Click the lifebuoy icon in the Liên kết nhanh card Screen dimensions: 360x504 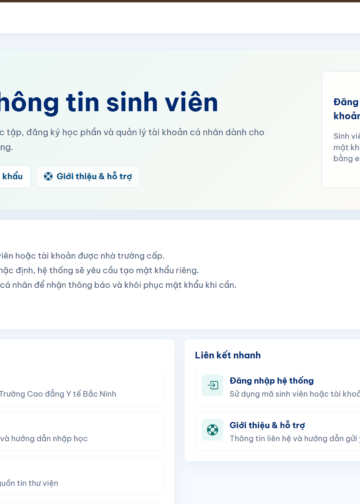click(x=212, y=430)
